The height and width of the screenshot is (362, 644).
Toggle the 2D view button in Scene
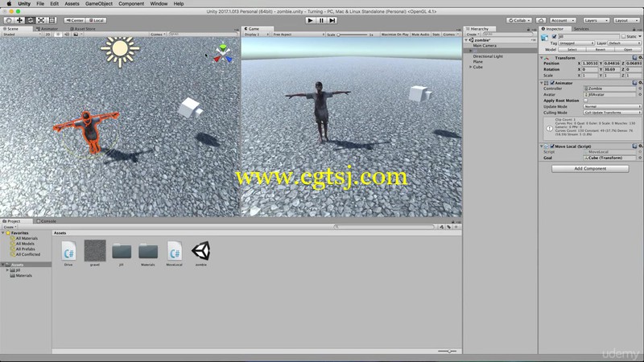point(48,35)
